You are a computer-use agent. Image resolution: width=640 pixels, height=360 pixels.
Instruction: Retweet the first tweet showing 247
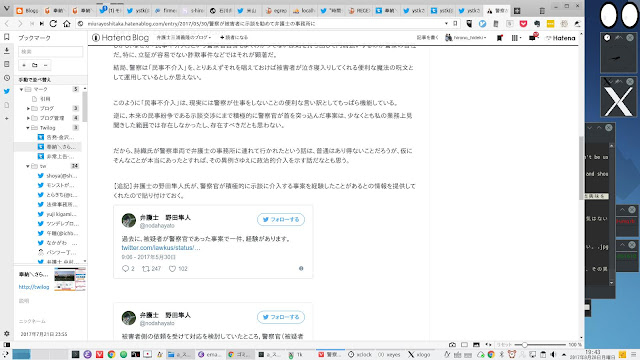(151, 269)
